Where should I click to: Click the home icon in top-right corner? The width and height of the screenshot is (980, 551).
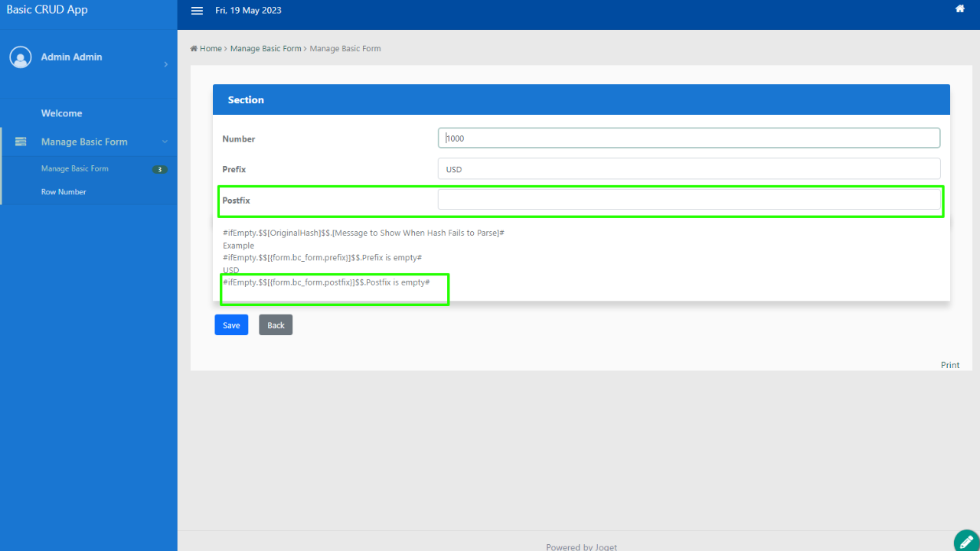point(959,9)
